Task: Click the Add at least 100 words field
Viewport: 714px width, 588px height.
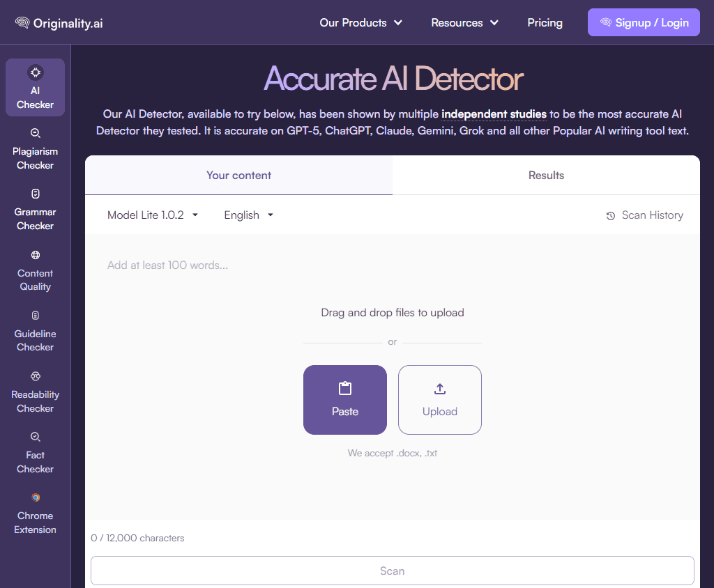Action: tap(392, 265)
